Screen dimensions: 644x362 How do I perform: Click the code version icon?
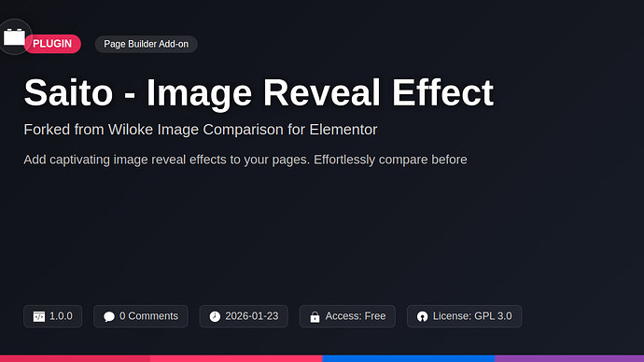39,316
